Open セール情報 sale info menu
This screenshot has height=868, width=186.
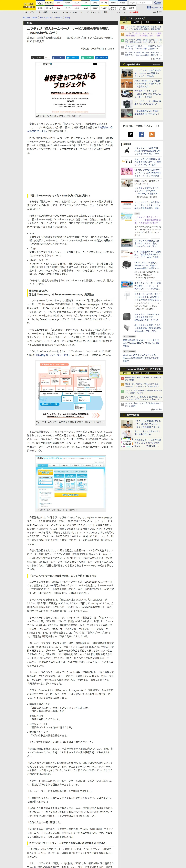(134, 12)
